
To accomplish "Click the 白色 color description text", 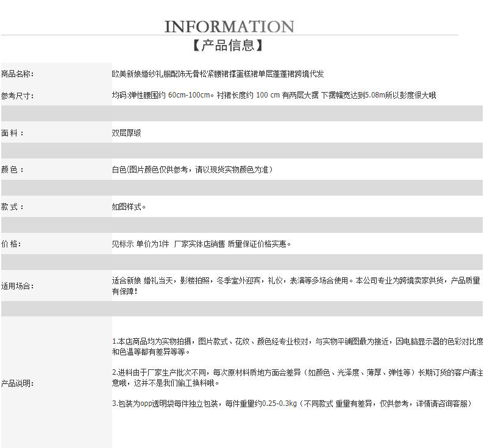I will (x=191, y=169).
